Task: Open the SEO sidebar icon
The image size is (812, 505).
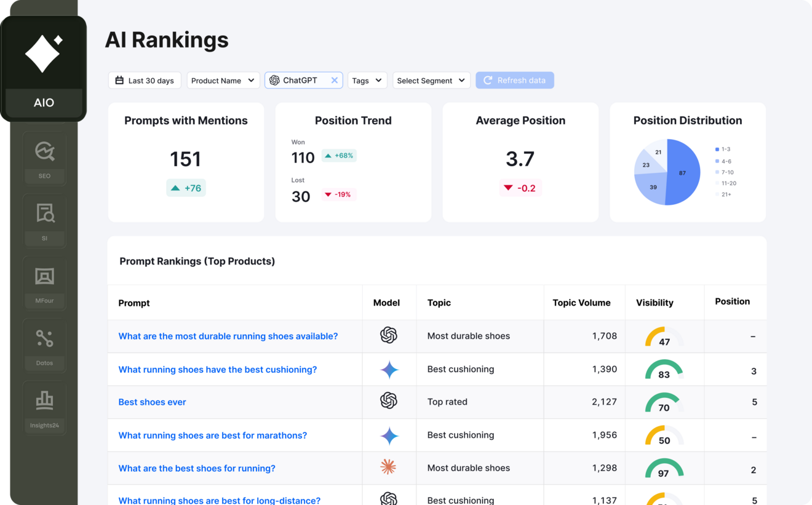Action: pyautogui.click(x=44, y=157)
